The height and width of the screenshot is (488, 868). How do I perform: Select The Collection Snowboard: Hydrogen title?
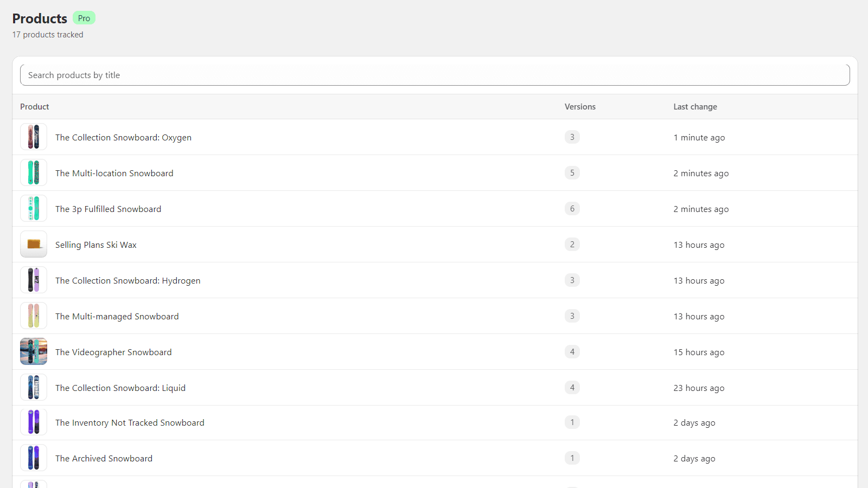pyautogui.click(x=128, y=280)
